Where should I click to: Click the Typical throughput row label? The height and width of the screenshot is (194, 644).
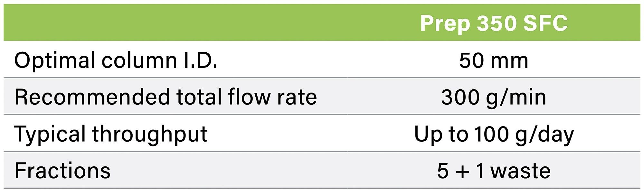click(111, 134)
